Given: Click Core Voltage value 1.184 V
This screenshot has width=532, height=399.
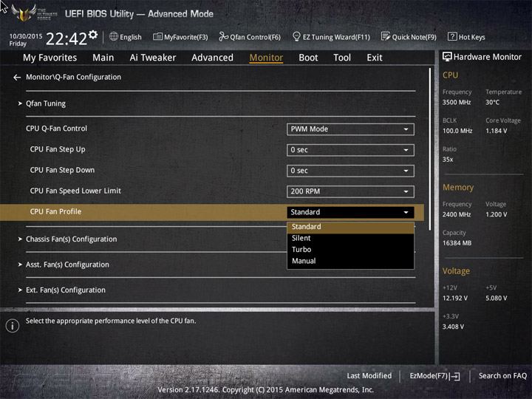Looking at the screenshot, I should point(496,131).
